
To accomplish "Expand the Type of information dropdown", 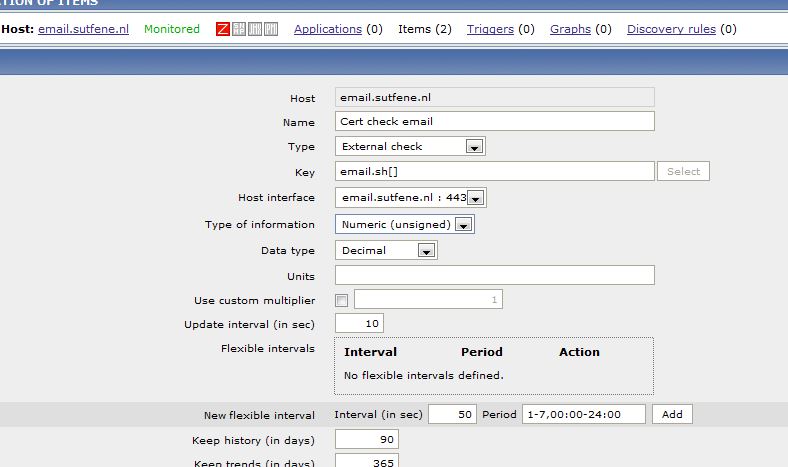I will pos(405,224).
